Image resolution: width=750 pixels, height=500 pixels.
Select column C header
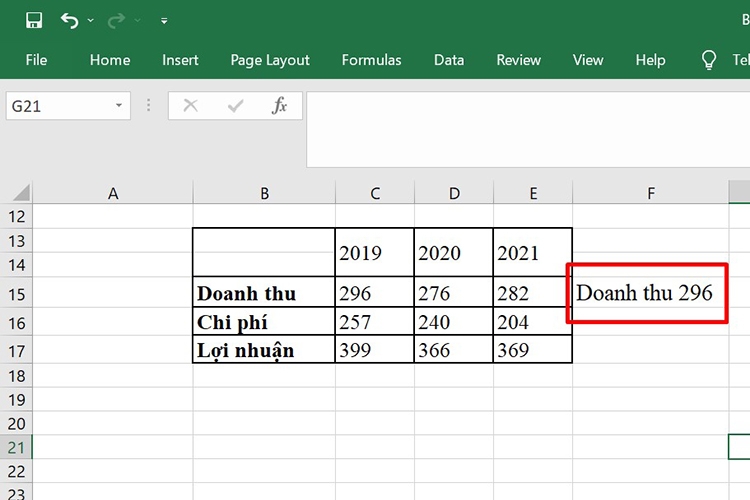point(375,193)
